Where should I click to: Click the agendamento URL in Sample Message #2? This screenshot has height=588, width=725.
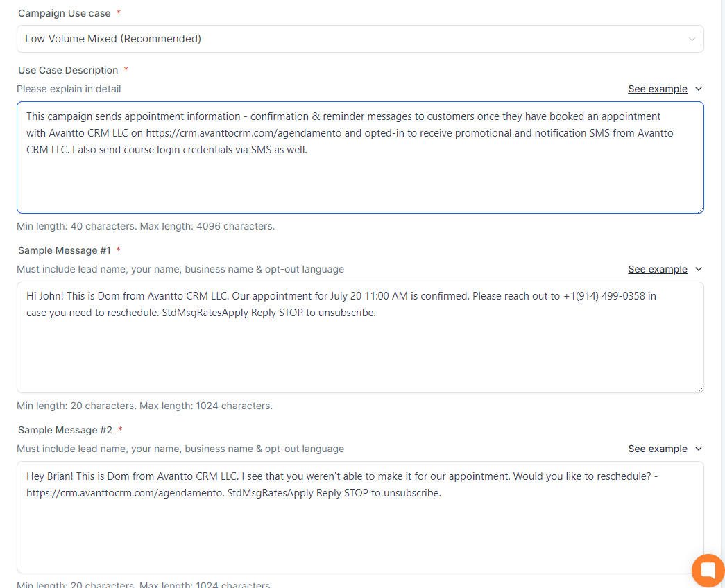[124, 493]
